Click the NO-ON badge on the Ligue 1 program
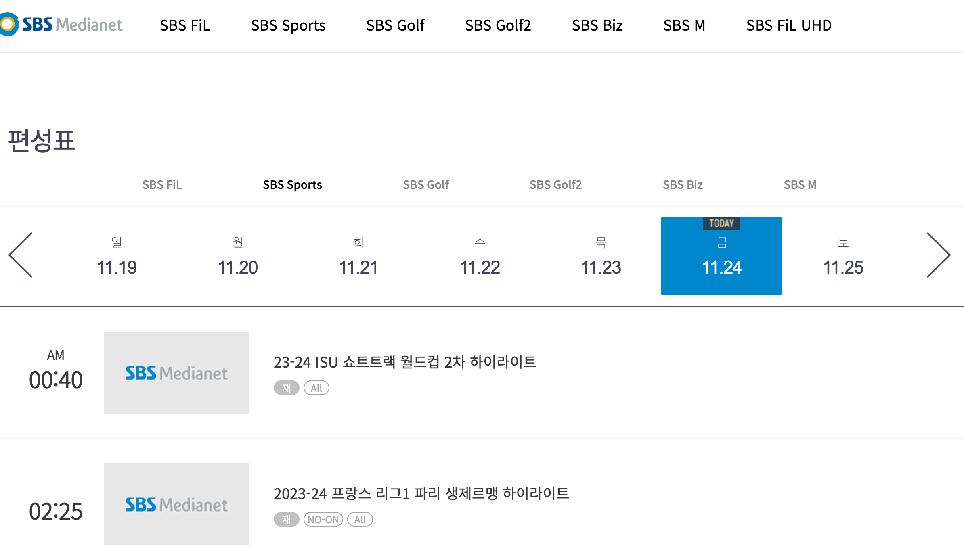Viewport: 964px width, 560px height. coord(323,519)
